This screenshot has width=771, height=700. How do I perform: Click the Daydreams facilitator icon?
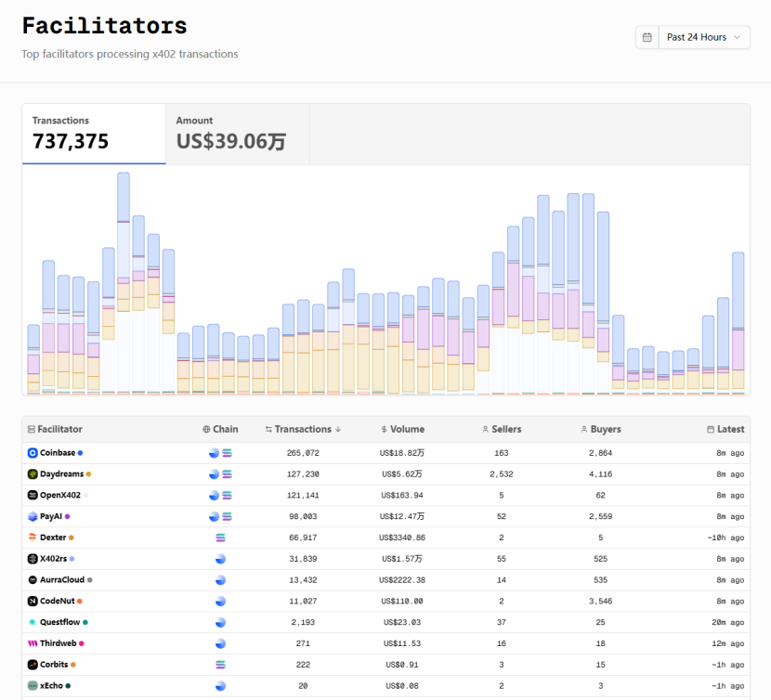[x=33, y=474]
